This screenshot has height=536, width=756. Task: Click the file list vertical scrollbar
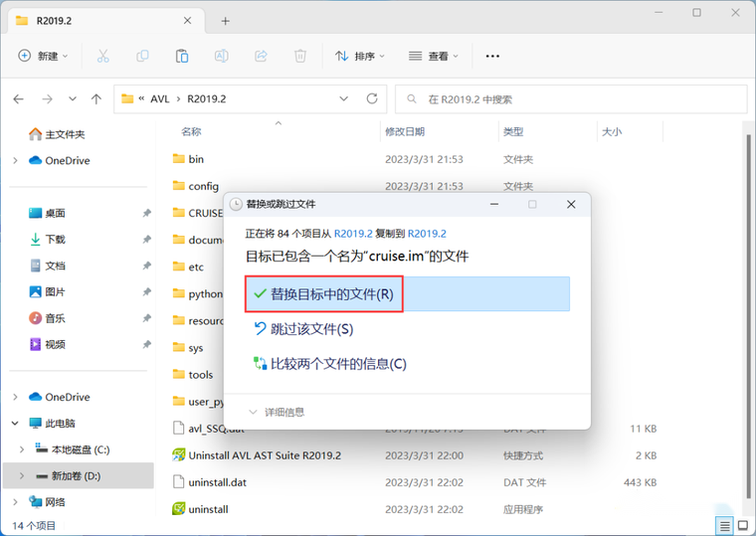[749, 318]
